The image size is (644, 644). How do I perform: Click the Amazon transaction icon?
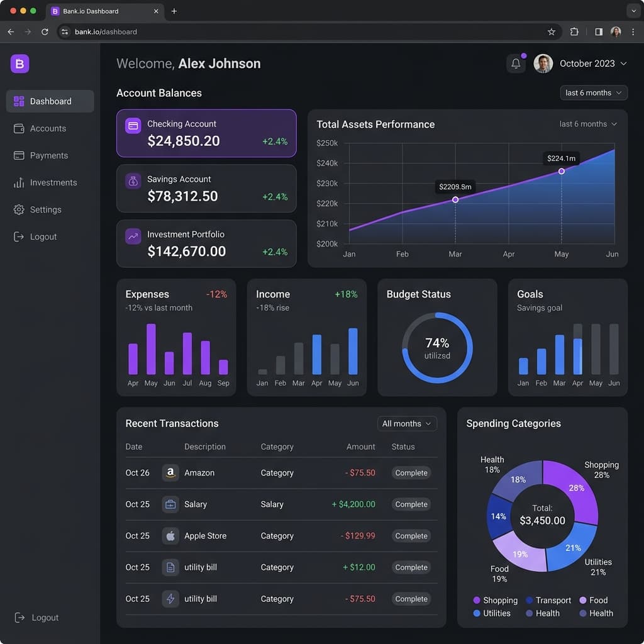pos(170,473)
